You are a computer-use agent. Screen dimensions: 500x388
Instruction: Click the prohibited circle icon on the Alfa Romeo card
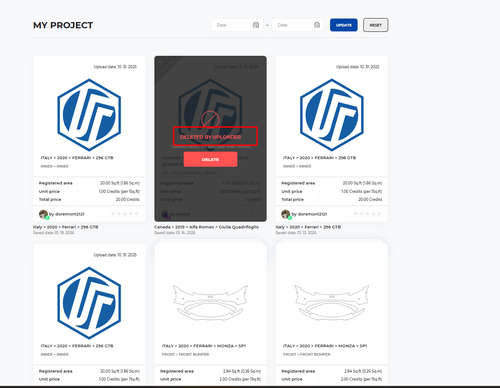pos(210,119)
